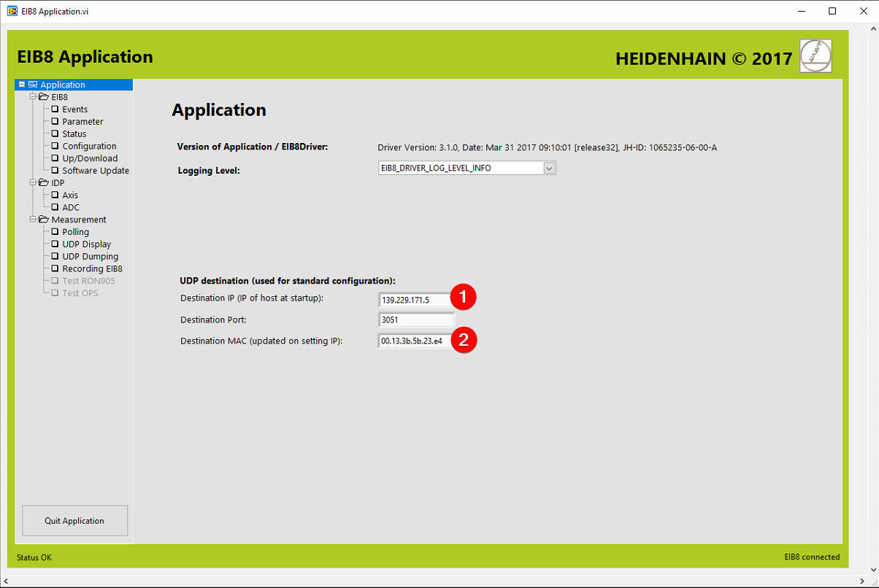Image resolution: width=879 pixels, height=588 pixels.
Task: Click the 'HEIDENHAIN © 2017' header text
Action: tap(704, 59)
